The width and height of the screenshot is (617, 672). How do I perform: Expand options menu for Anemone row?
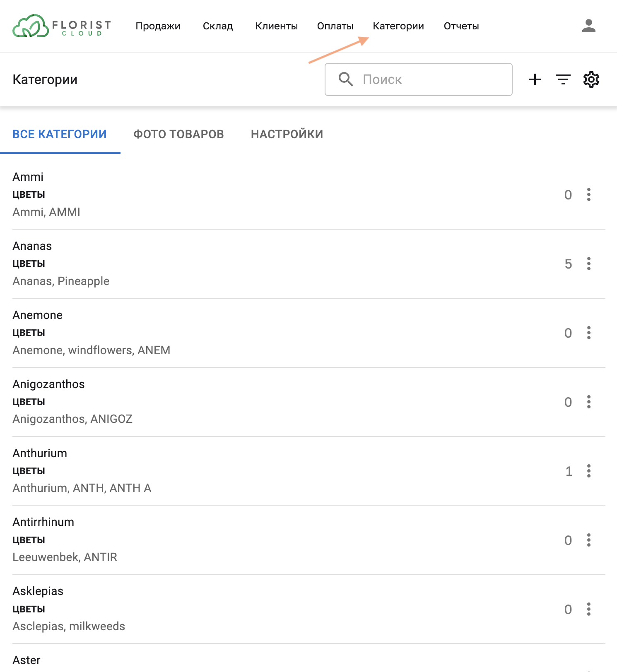[x=588, y=333]
